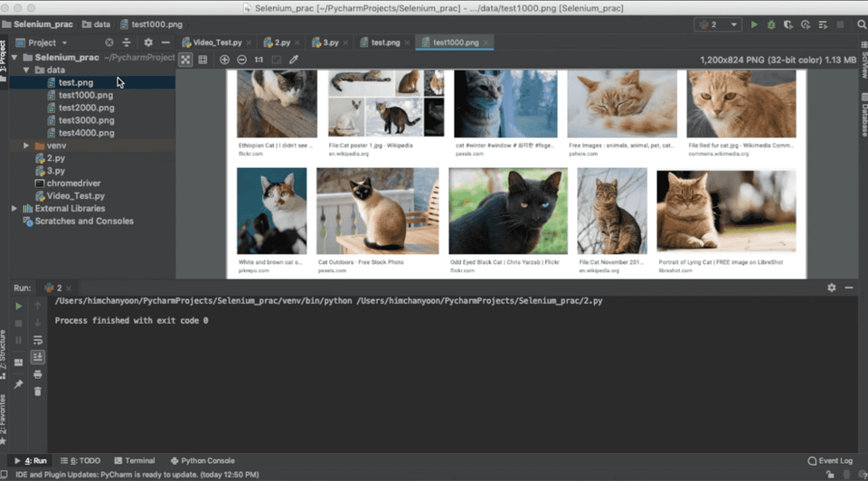Run the current configuration from the top toolbar
The width and height of the screenshot is (868, 481).
pyautogui.click(x=754, y=24)
